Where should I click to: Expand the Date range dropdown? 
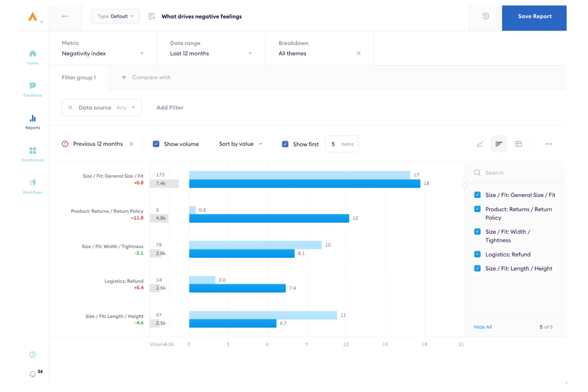point(250,53)
